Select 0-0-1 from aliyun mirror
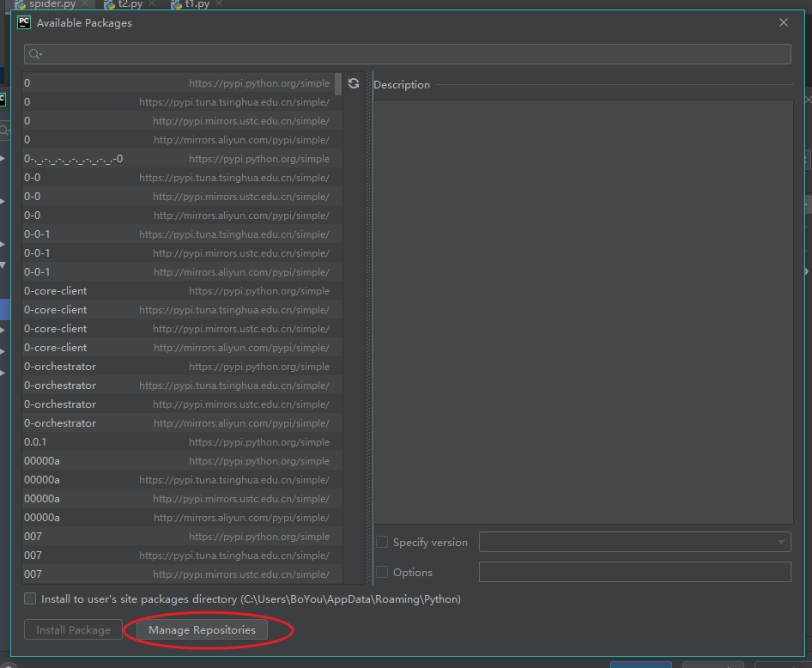This screenshot has height=668, width=812. tap(182, 272)
